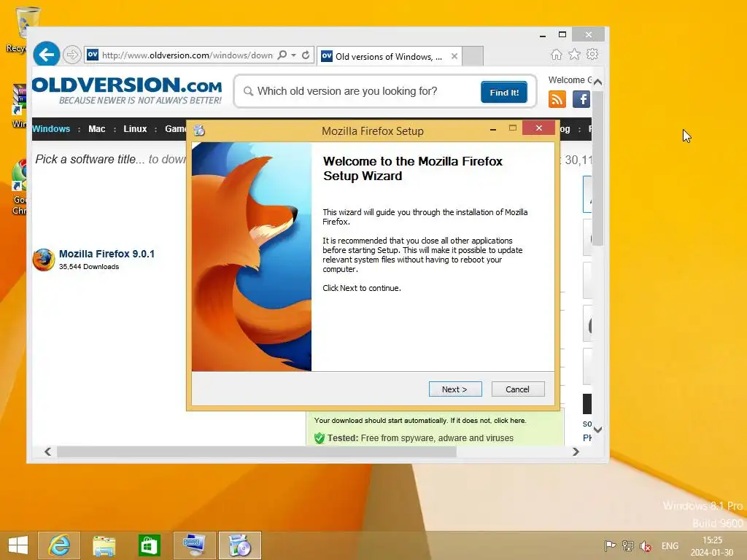Select the Firefox installer taskbar icon
This screenshot has height=560, width=747.
[x=239, y=545]
